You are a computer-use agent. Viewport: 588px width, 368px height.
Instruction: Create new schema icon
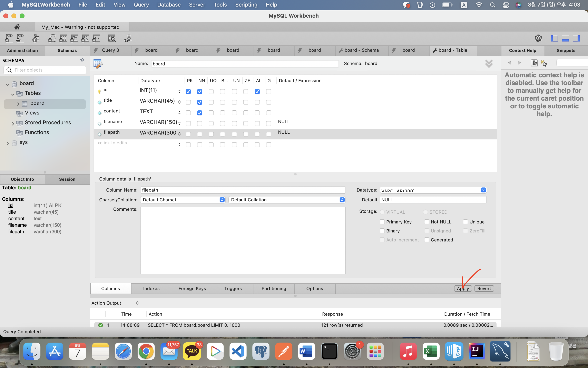(52, 38)
